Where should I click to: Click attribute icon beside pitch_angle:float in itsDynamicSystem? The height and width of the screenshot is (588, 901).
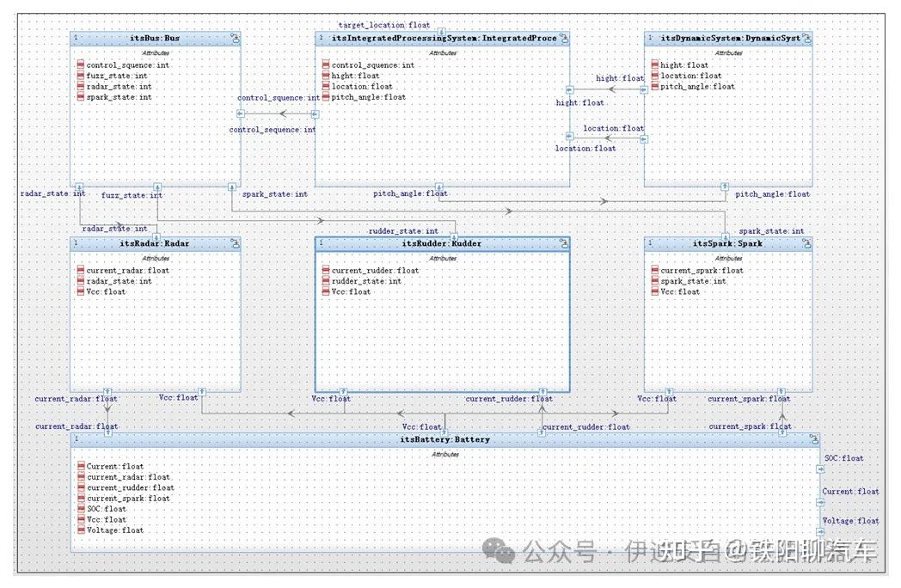[655, 86]
